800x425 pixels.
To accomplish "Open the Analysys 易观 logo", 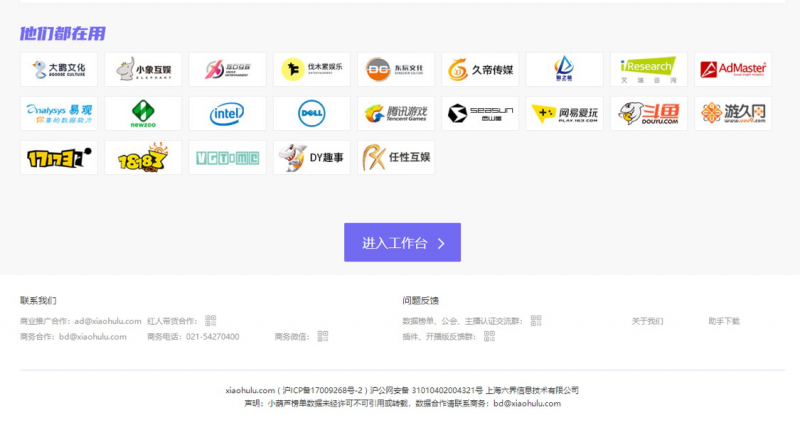I will tap(59, 113).
